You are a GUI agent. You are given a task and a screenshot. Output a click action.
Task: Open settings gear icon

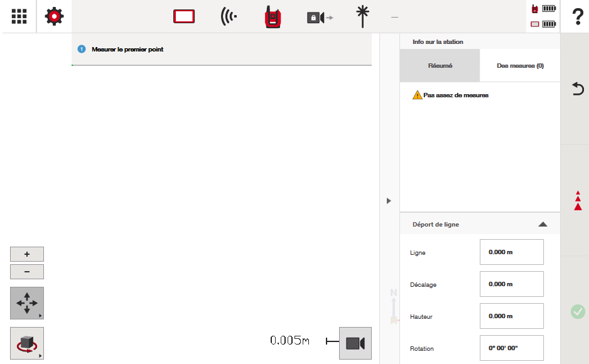click(55, 16)
